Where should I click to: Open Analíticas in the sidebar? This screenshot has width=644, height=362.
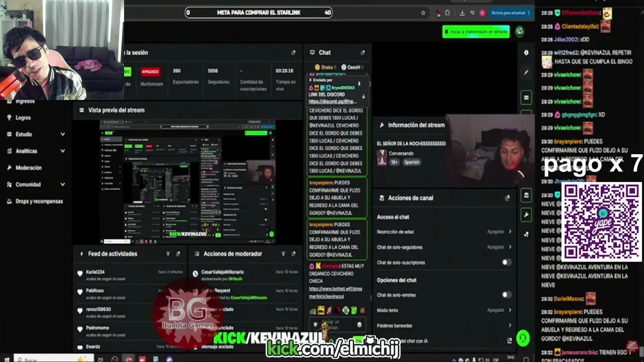click(x=26, y=151)
